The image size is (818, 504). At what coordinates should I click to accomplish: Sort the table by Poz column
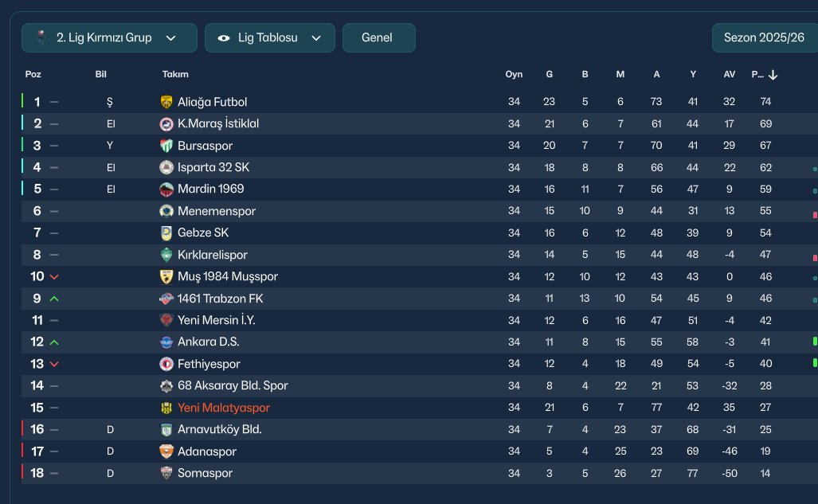[33, 75]
